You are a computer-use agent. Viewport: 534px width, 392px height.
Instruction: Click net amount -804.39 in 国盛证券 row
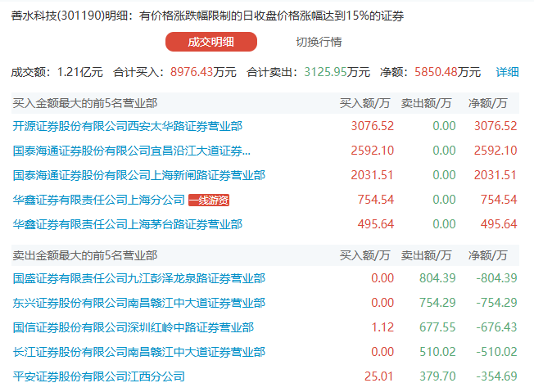click(x=496, y=278)
